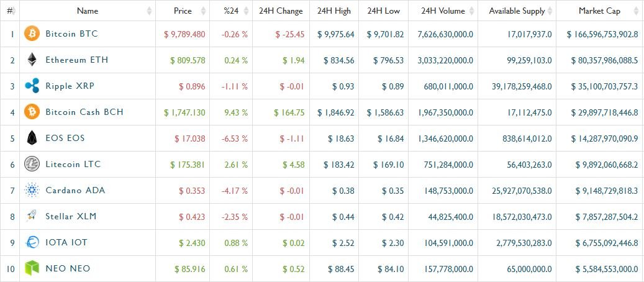Open the Stellar XLM name link

point(71,216)
